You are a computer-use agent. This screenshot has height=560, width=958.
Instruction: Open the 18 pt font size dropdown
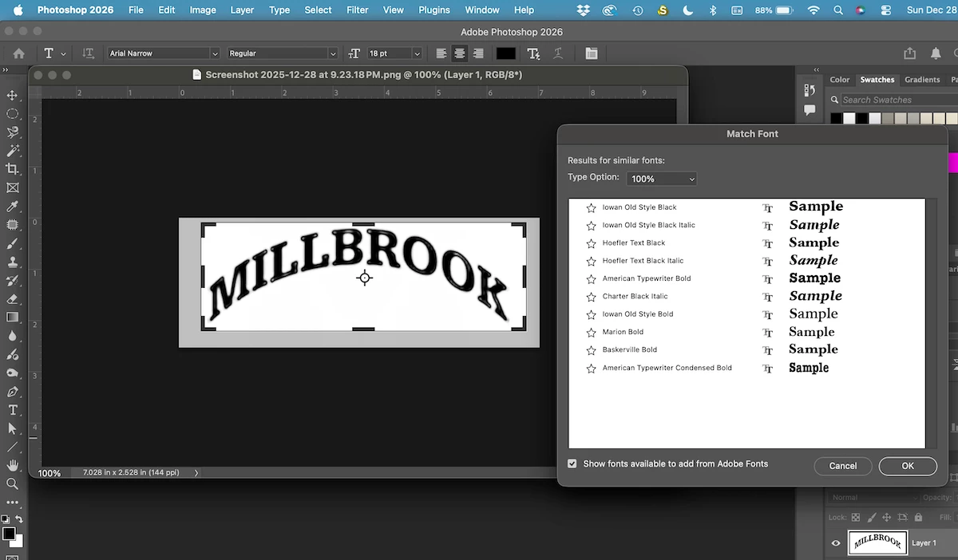coord(394,53)
